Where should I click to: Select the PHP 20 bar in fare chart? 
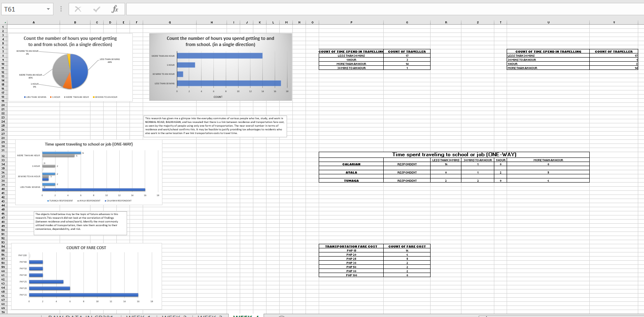tap(49, 288)
